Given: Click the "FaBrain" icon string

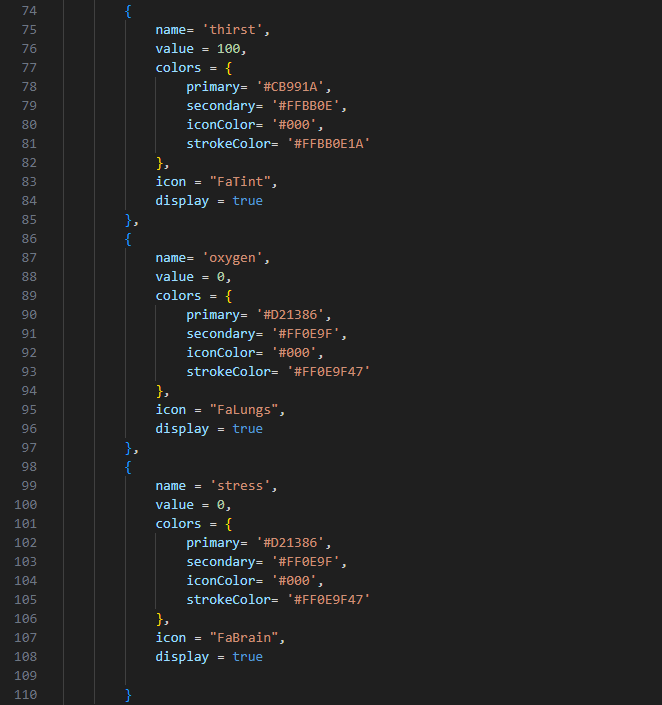Looking at the screenshot, I should click(244, 638).
